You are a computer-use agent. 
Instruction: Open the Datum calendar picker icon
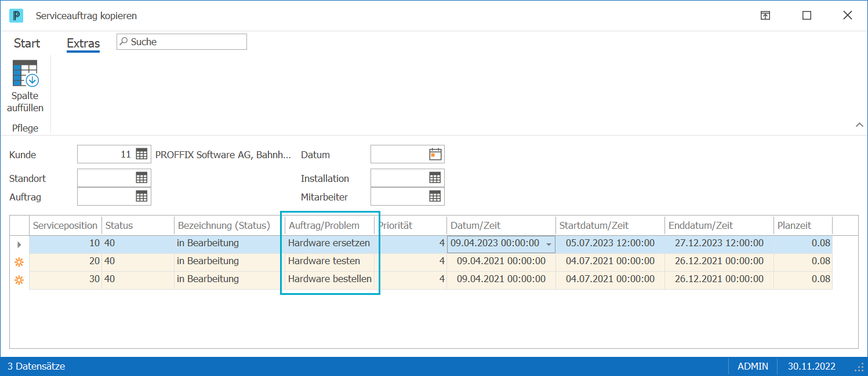[435, 154]
